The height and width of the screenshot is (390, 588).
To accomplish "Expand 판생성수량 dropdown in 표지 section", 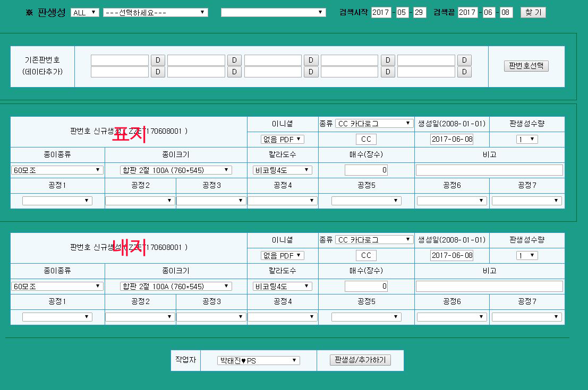I will [527, 139].
